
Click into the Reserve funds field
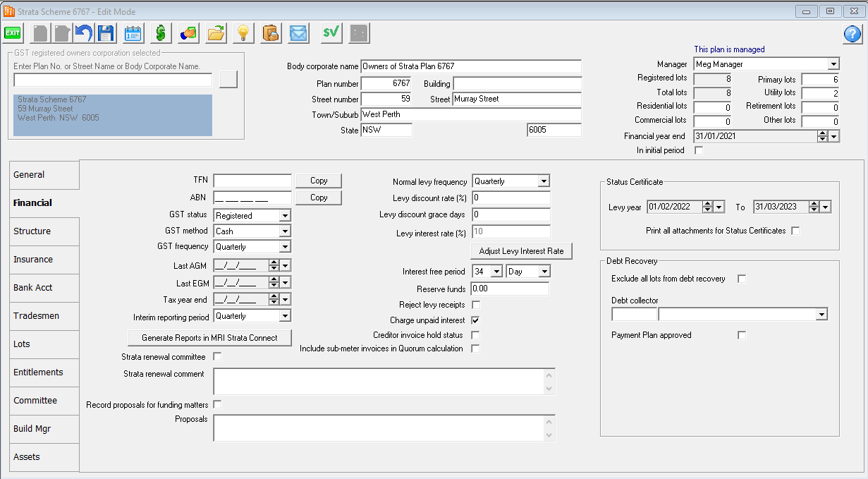tap(510, 289)
